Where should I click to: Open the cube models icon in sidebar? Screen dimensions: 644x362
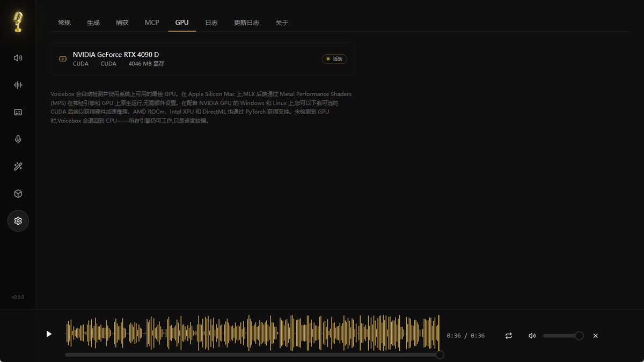coord(18,194)
